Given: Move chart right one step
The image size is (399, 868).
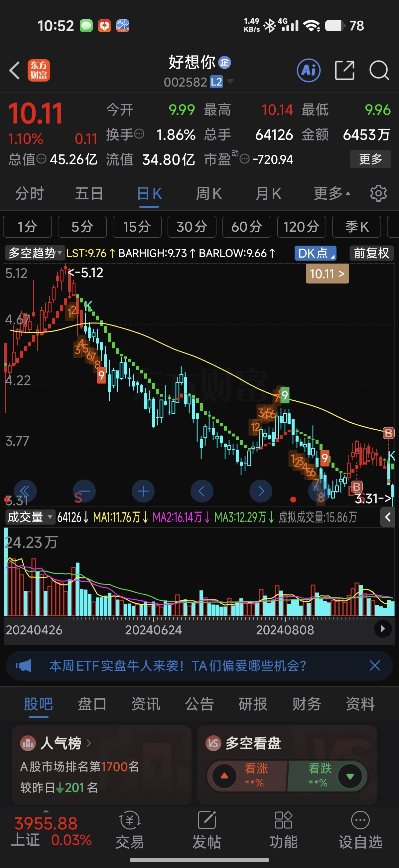Looking at the screenshot, I should [x=261, y=491].
